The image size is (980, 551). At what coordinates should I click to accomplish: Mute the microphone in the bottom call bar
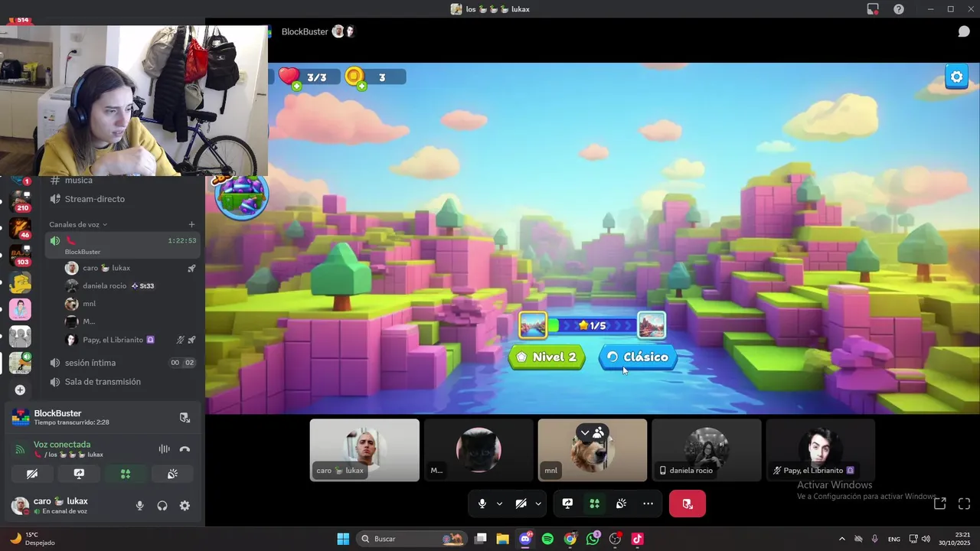[482, 504]
